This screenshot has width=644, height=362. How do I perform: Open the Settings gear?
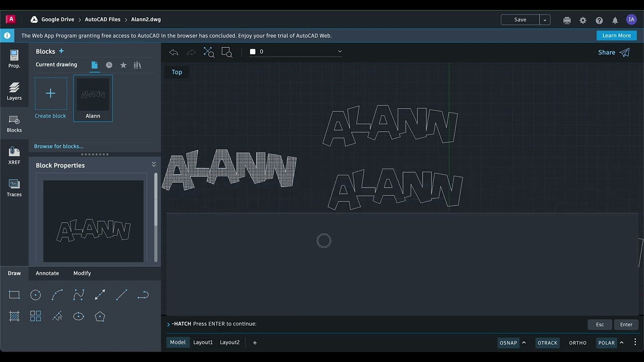583,20
